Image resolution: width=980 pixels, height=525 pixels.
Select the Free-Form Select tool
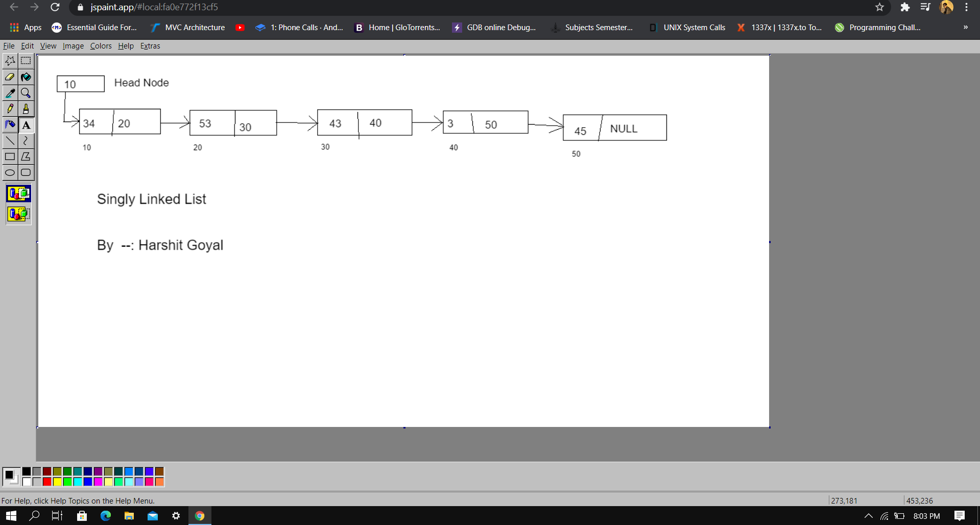click(10, 61)
